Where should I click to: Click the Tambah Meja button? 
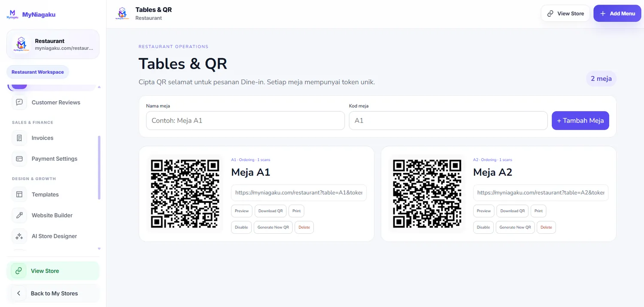tap(580, 120)
